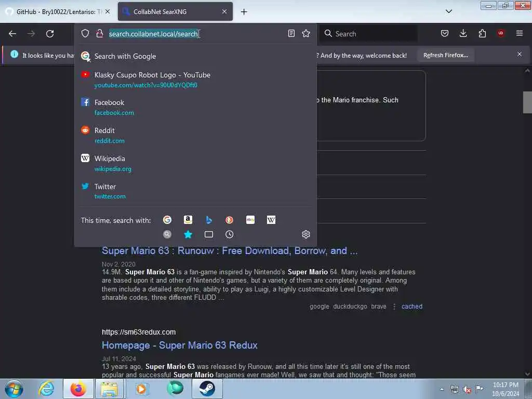Viewport: 532px width, 399px height.
Task: Click the forward navigation arrow
Action: (x=31, y=34)
